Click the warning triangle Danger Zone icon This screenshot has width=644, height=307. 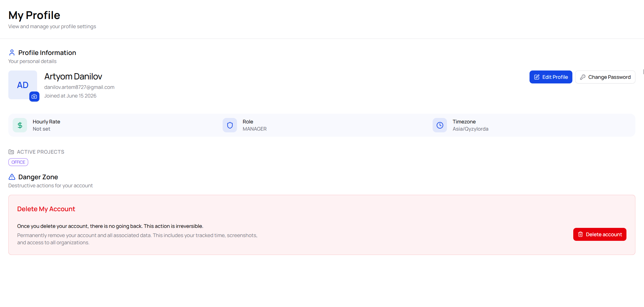[x=12, y=177]
